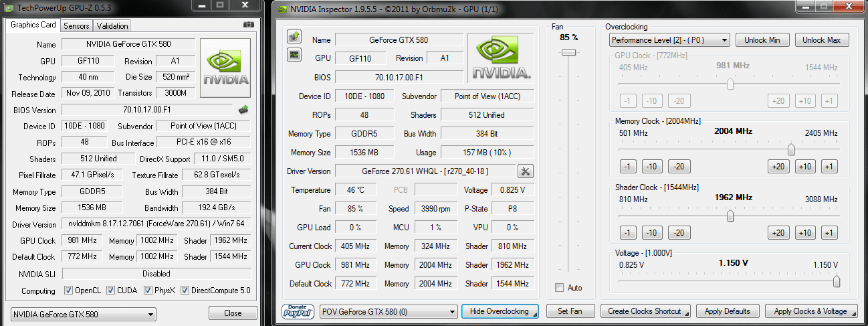Screen dimensions: 868x326
Task: Switch to the Sensors tab in GPU-Z
Action: coord(76,26)
